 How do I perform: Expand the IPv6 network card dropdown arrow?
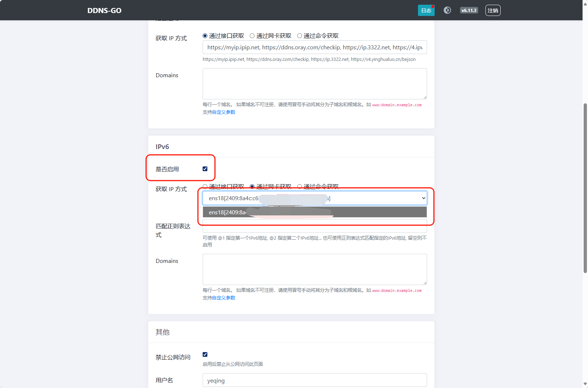(423, 198)
